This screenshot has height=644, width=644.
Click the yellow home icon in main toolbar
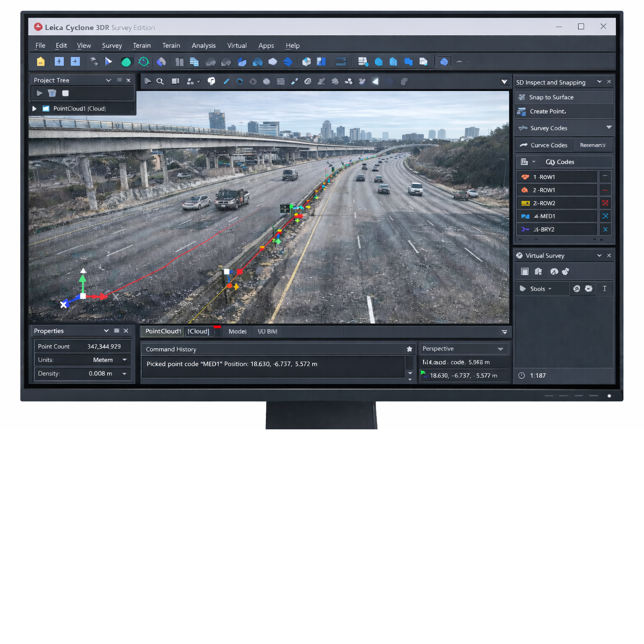tap(41, 62)
